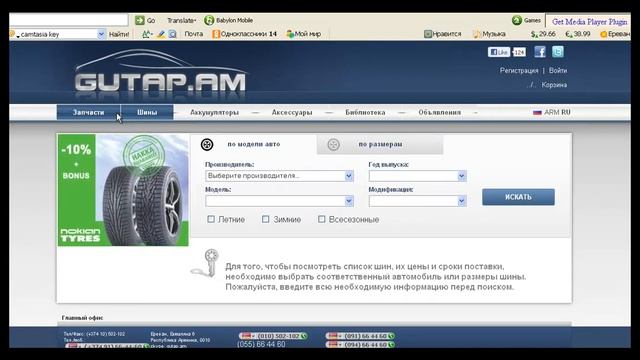640x360 pixels.
Task: Open the Объявления menu item
Action: tap(440, 112)
